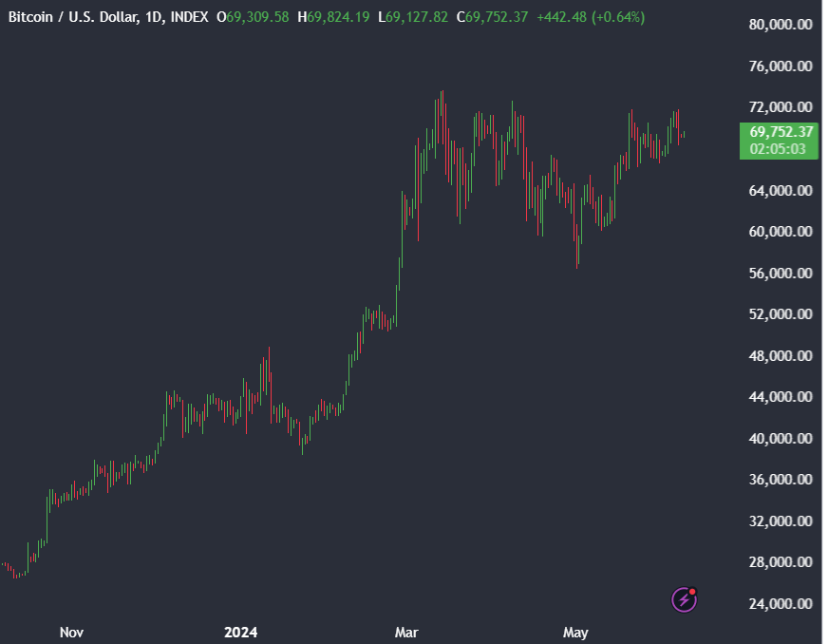Click the low value 69,127.82
This screenshot has width=828, height=644.
(417, 17)
